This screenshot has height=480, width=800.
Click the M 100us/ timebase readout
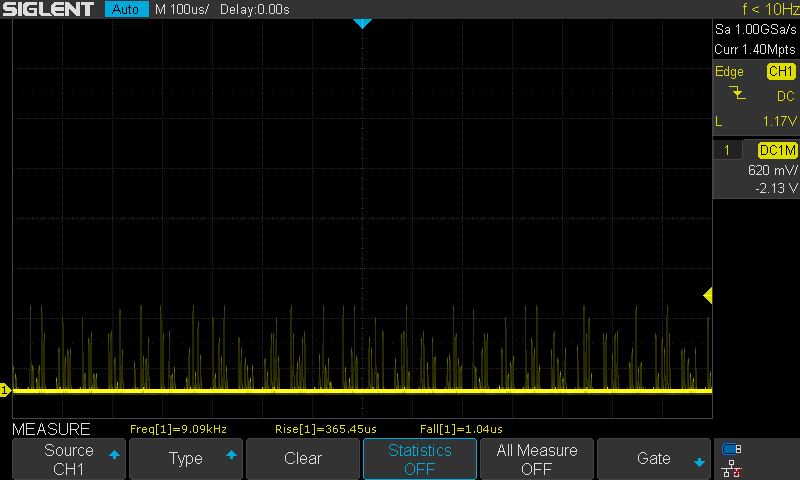[x=182, y=9]
